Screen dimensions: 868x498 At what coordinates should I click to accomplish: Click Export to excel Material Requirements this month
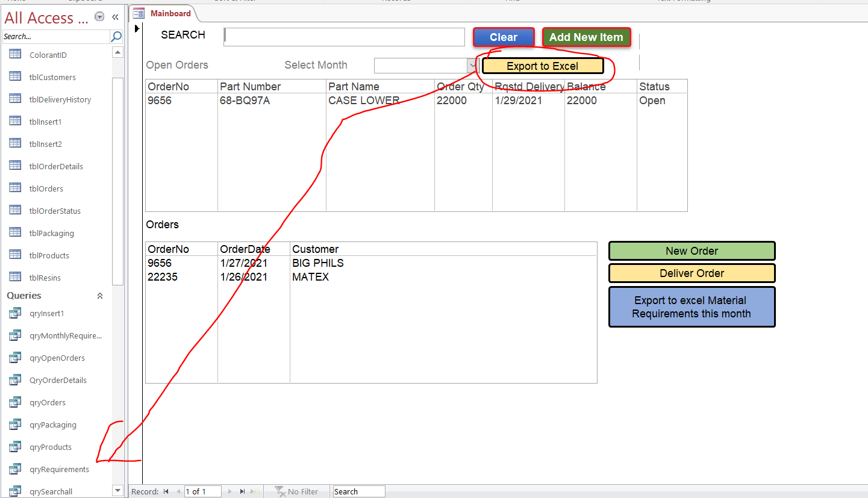[x=692, y=307]
